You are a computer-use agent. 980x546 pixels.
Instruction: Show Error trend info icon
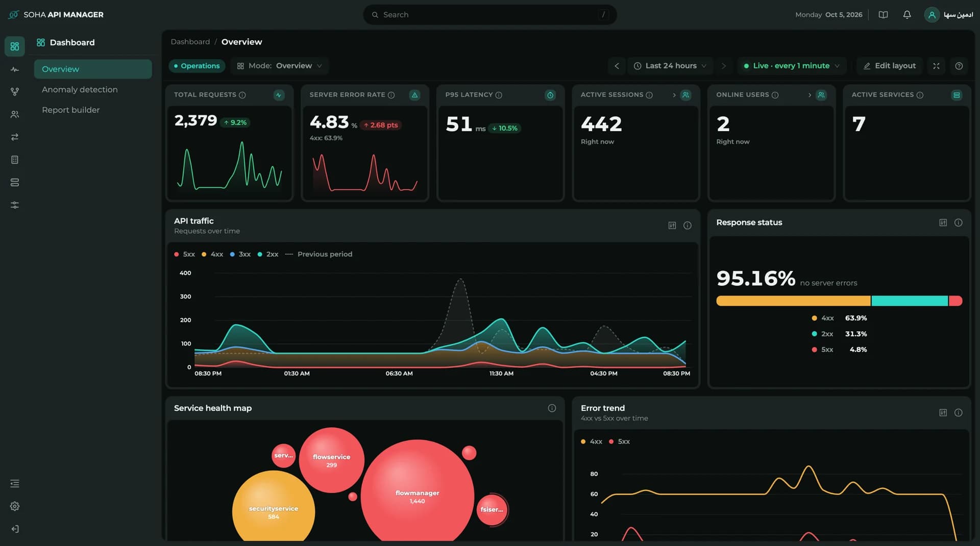[959, 413]
